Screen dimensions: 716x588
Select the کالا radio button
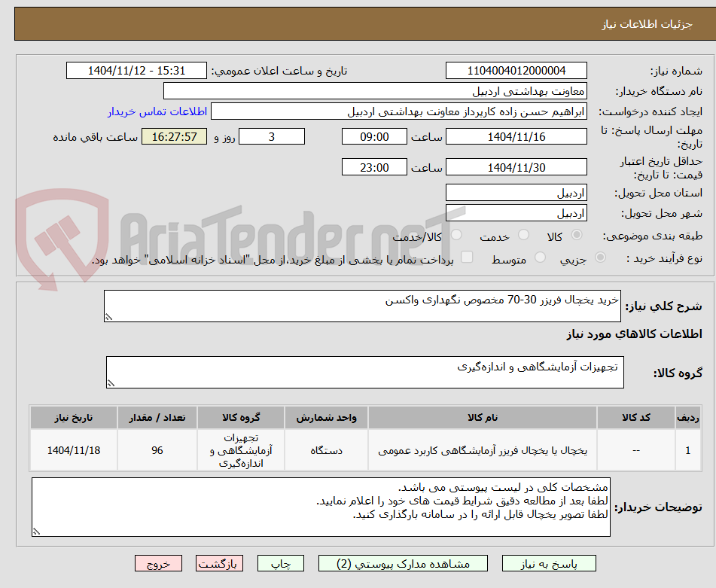coord(577,235)
